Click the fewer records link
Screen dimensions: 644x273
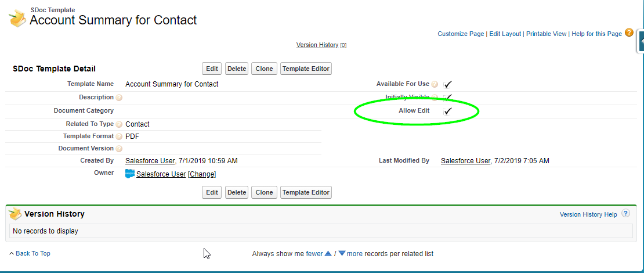(314, 254)
